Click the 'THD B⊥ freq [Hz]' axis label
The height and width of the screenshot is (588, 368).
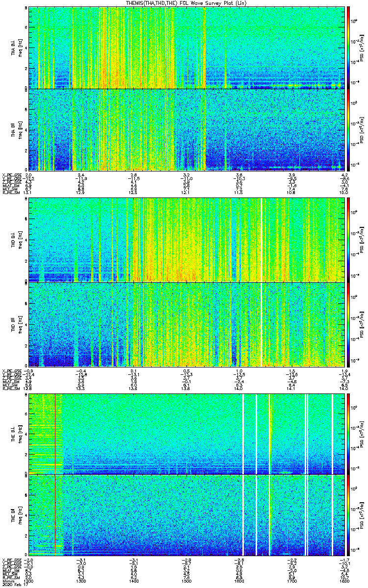coord(17,240)
